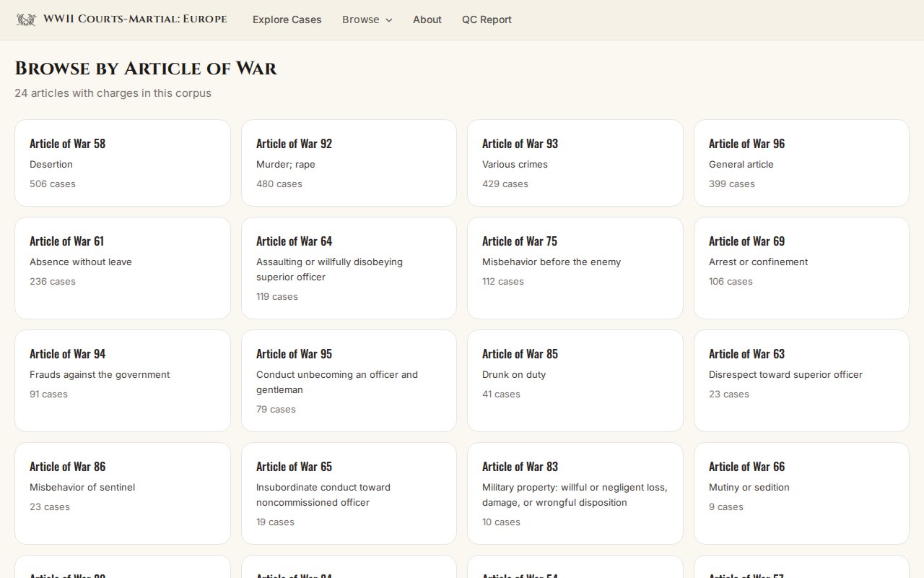Click the "236 cases" count text
Screen dimensions: 924x578
[53, 282]
